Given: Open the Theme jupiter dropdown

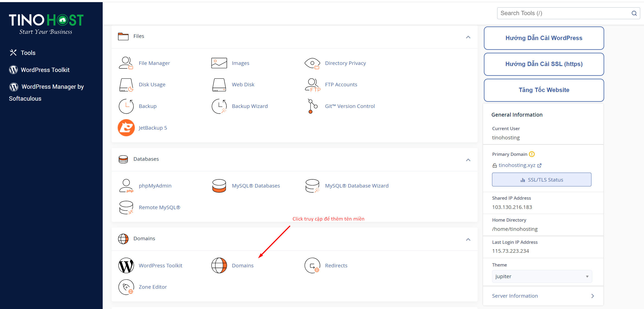Looking at the screenshot, I should click(542, 277).
